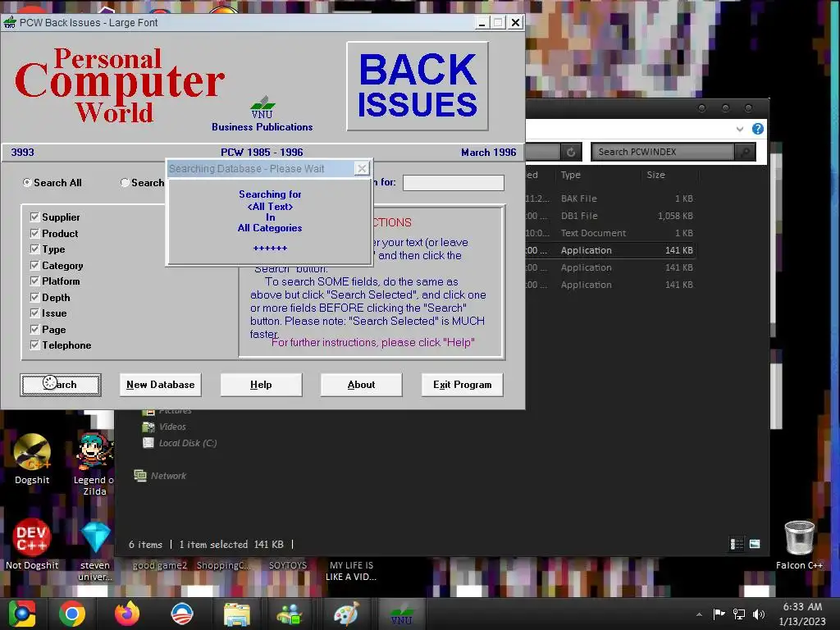
Task: Click the Search for text field
Action: (453, 183)
